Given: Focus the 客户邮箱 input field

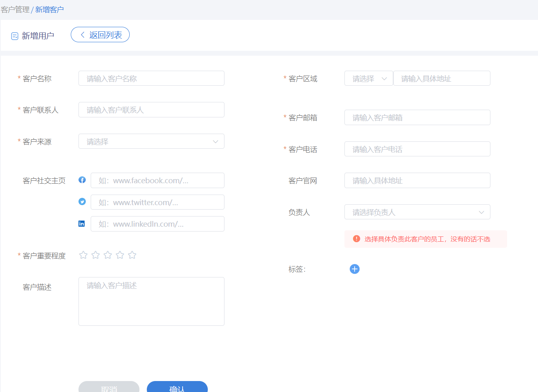Looking at the screenshot, I should click(417, 117).
